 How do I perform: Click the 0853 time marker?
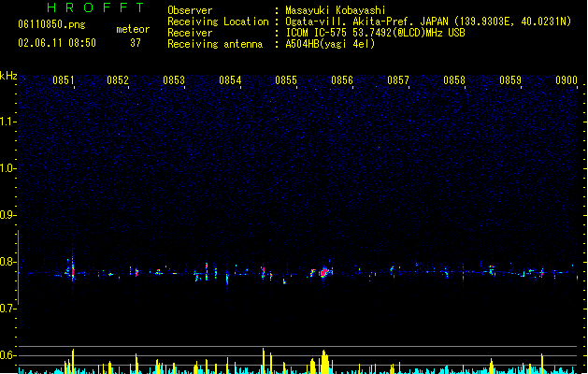point(174,80)
